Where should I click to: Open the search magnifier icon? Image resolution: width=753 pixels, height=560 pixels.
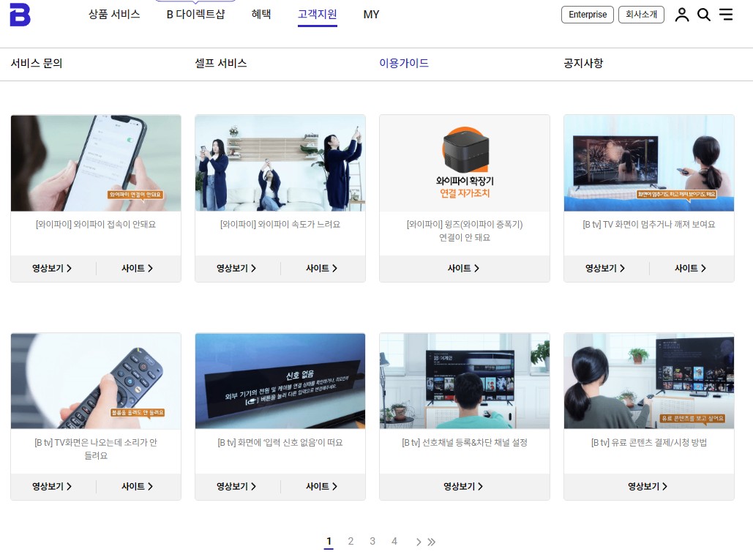(x=704, y=15)
